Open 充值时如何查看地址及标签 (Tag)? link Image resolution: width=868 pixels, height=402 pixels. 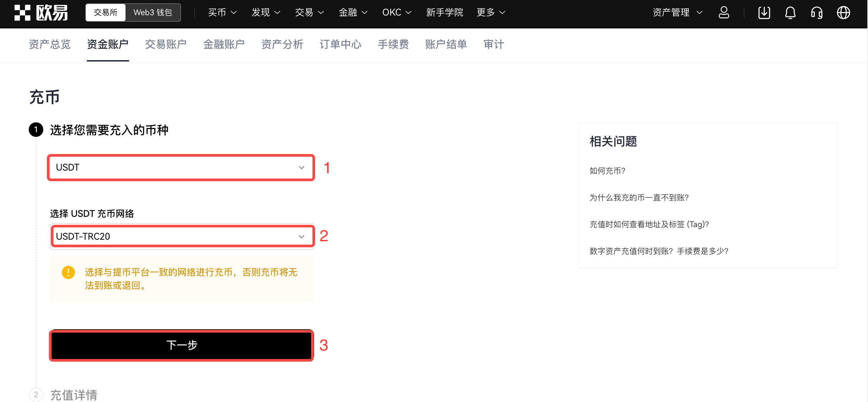point(649,224)
